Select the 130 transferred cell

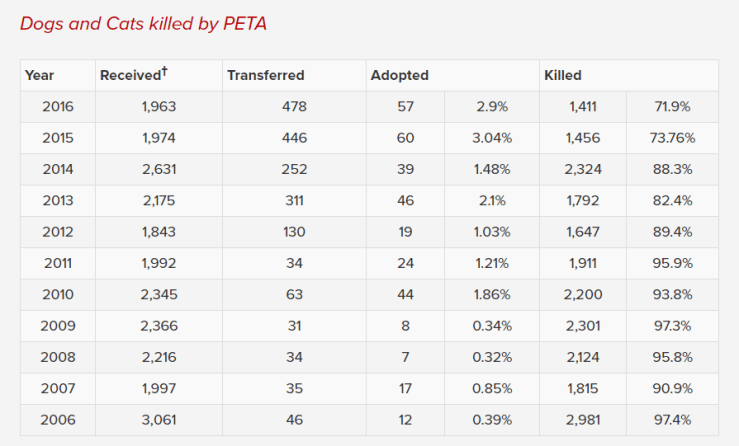pyautogui.click(x=294, y=231)
